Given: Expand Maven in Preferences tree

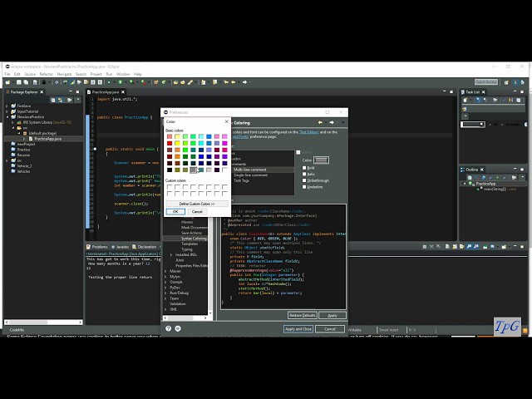Looking at the screenshot, I should click(165, 271).
